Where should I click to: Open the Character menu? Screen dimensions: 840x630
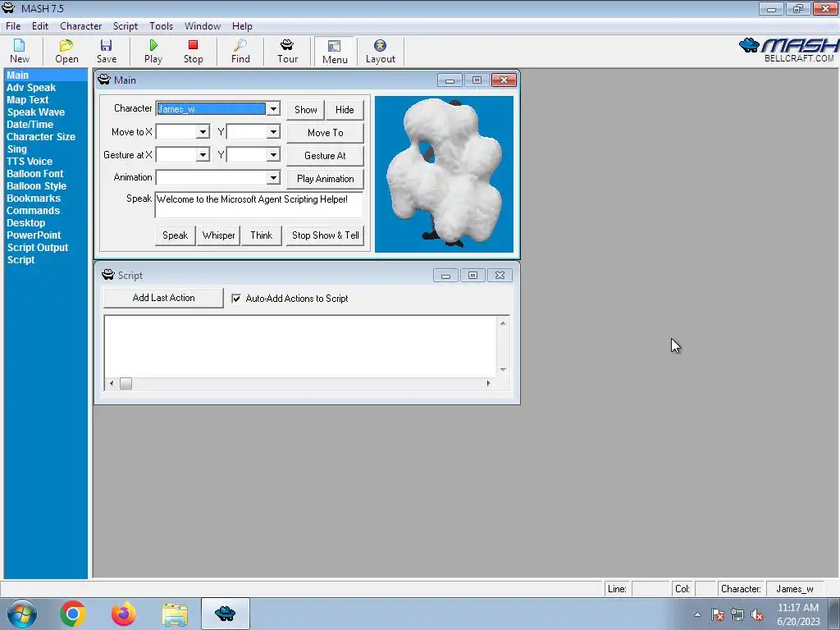(x=81, y=25)
